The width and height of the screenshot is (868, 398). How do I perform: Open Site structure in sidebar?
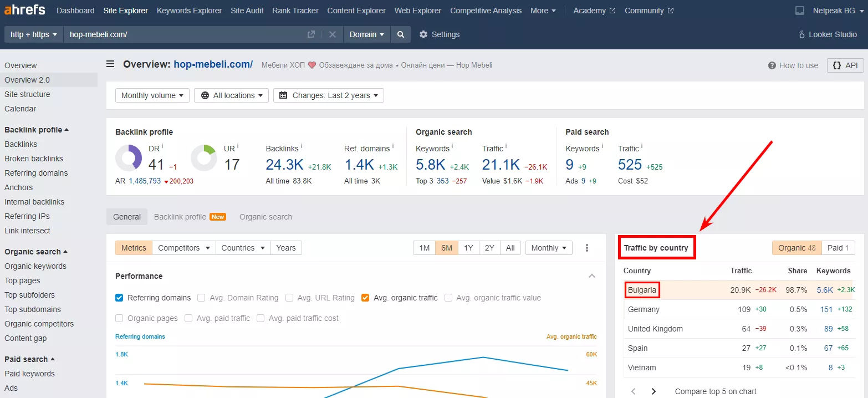[27, 94]
